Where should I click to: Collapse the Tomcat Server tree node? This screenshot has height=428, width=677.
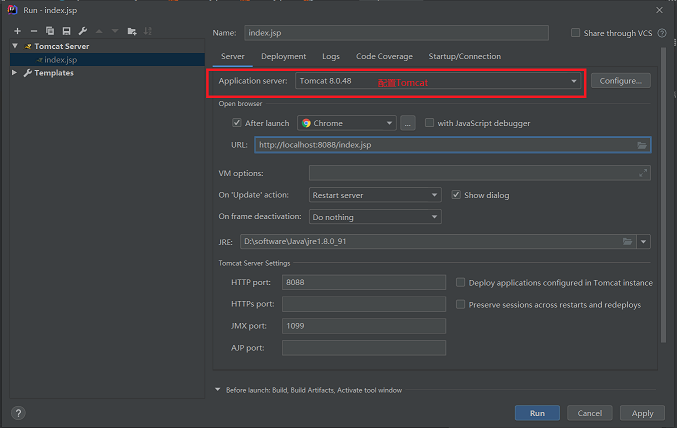(16, 46)
